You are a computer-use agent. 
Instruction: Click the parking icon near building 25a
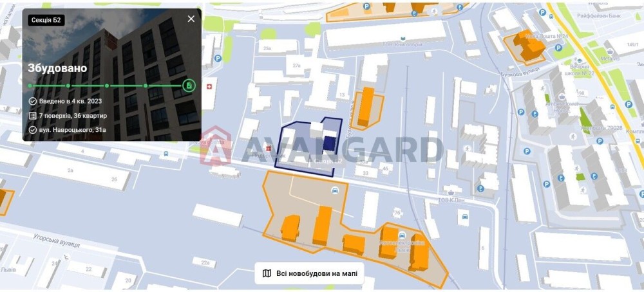pos(218,59)
